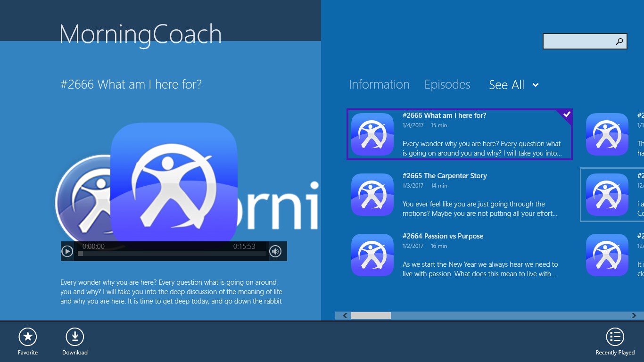Mute the player volume
The height and width of the screenshot is (362, 644).
pyautogui.click(x=276, y=251)
